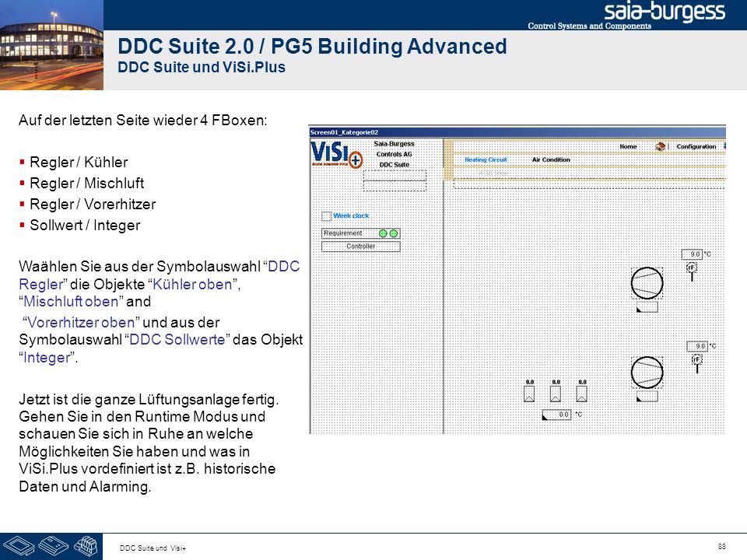Image resolution: width=747 pixels, height=560 pixels.
Task: Select the upper rF humidity sensor symbol
Action: coord(692,271)
